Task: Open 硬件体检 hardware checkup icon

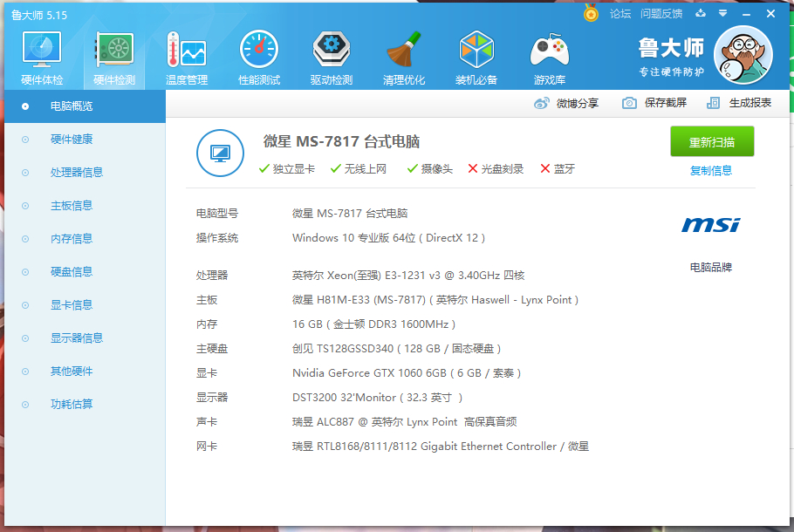Action: tap(42, 58)
